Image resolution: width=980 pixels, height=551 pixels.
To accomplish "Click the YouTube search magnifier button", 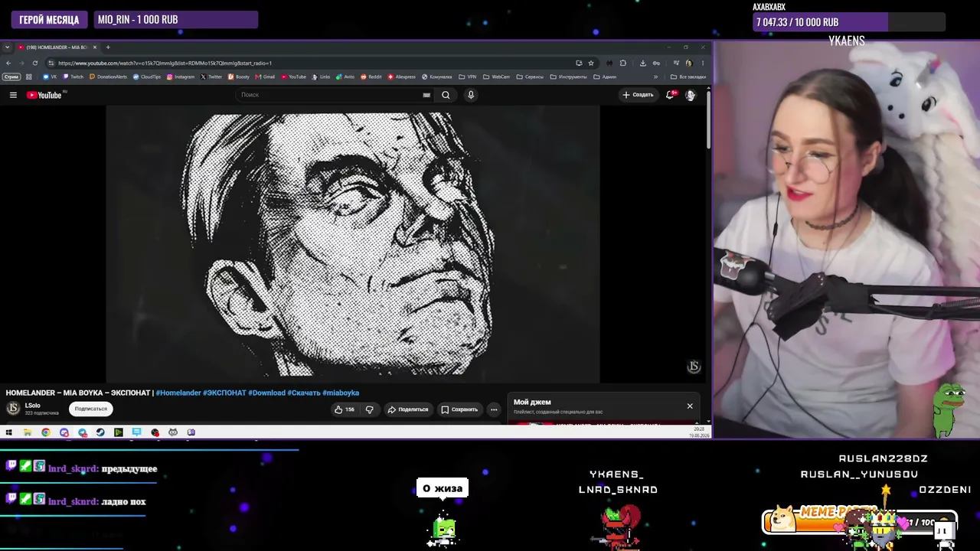I will click(x=446, y=95).
